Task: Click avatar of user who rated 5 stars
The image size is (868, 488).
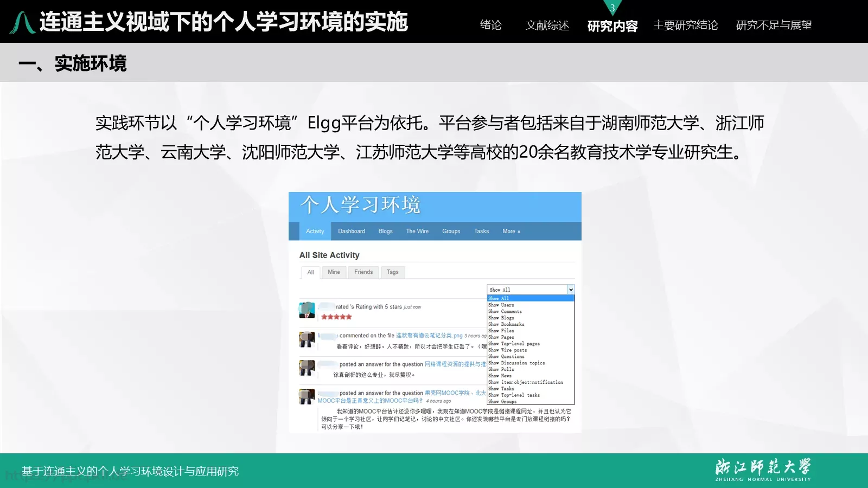Action: (307, 310)
